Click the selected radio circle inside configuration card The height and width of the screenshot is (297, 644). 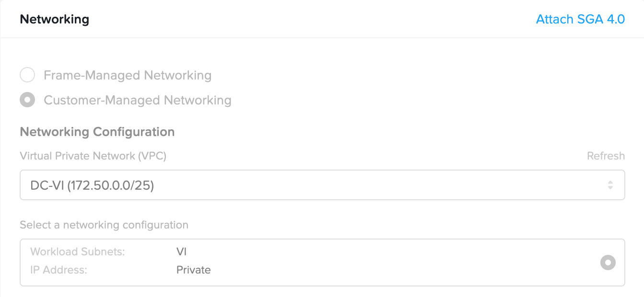[608, 263]
